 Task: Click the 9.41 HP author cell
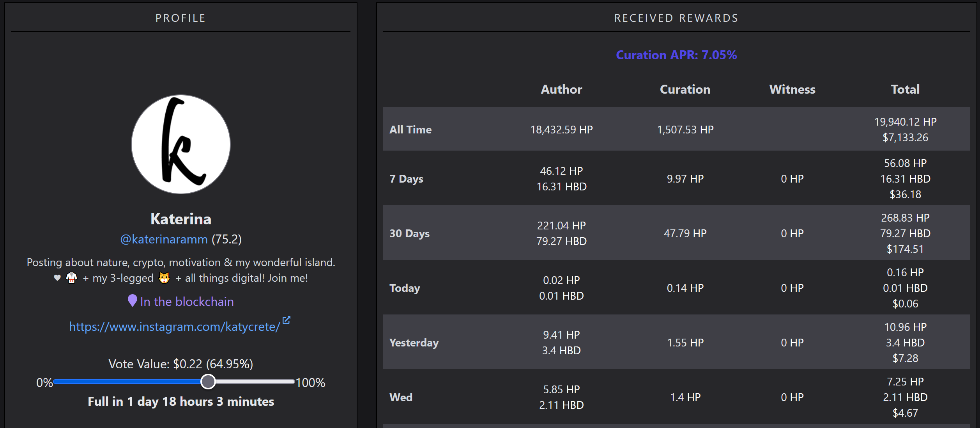pos(561,335)
